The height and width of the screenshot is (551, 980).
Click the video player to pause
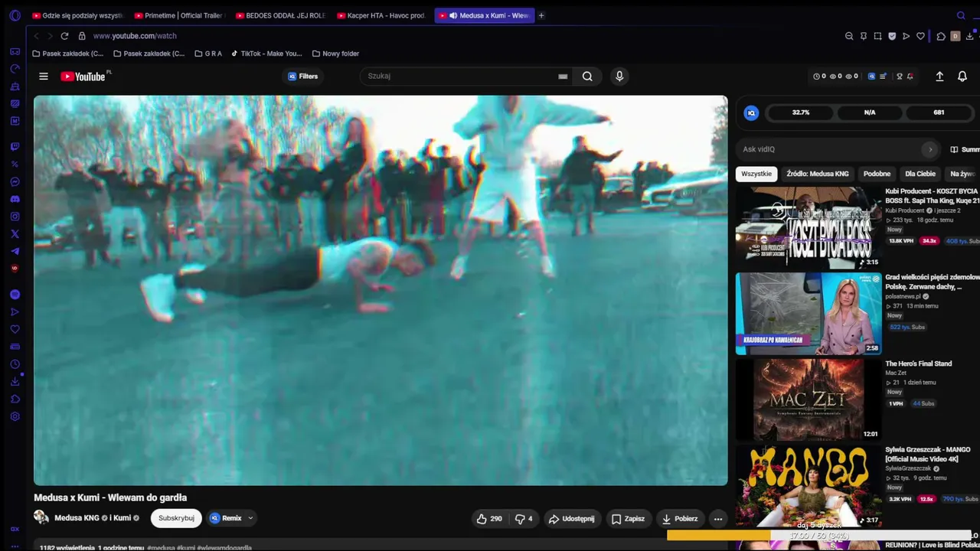click(x=381, y=291)
